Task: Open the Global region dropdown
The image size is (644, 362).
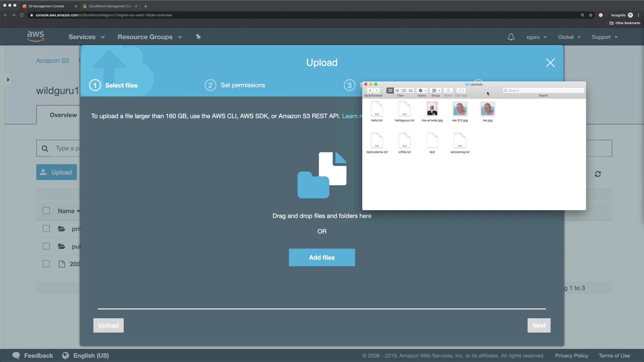Action: pos(570,37)
